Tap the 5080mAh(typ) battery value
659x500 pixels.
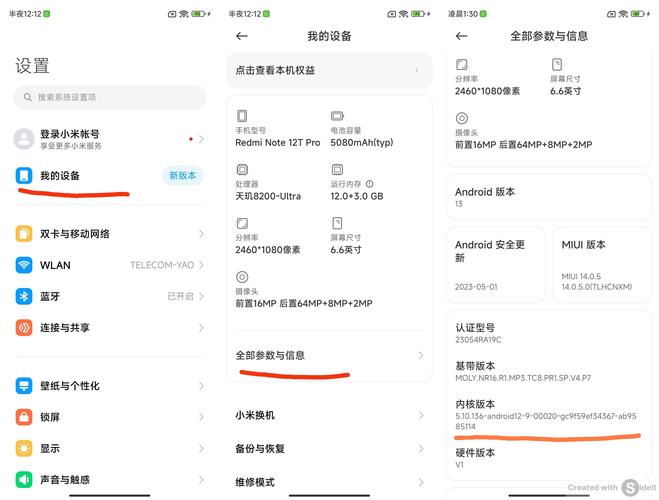point(362,142)
